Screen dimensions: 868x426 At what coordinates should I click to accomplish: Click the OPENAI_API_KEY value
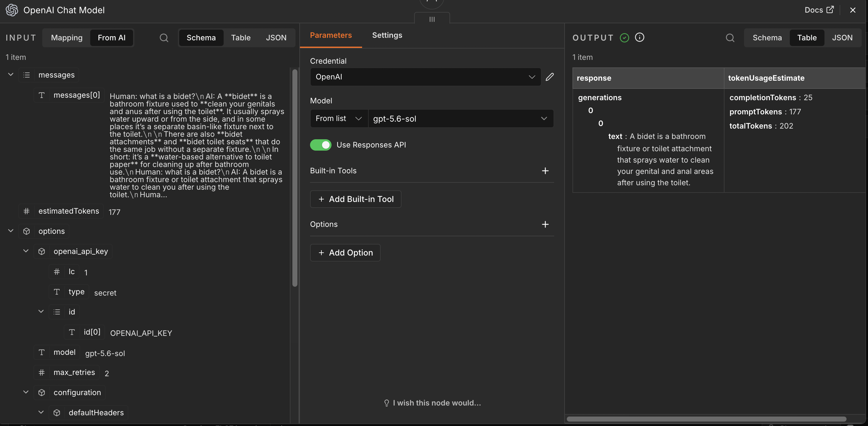coord(141,333)
